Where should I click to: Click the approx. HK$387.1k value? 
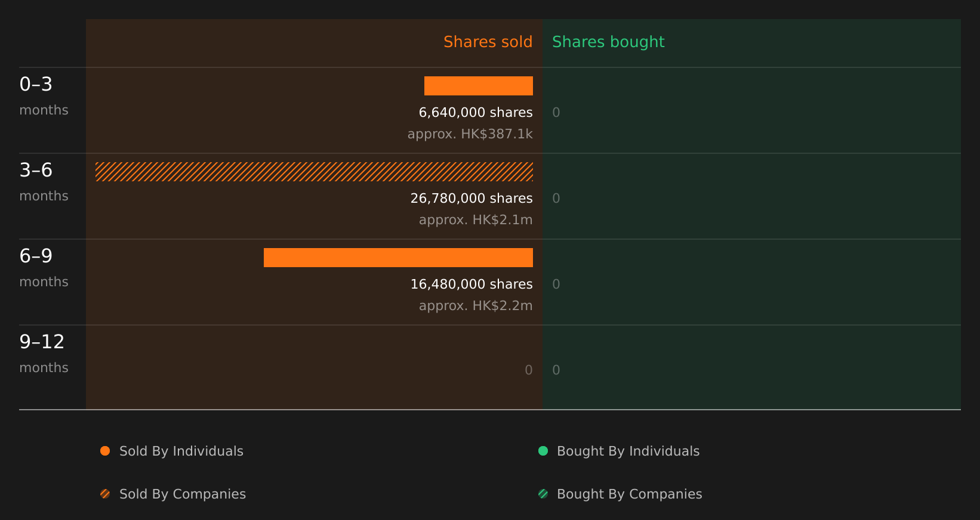470,134
